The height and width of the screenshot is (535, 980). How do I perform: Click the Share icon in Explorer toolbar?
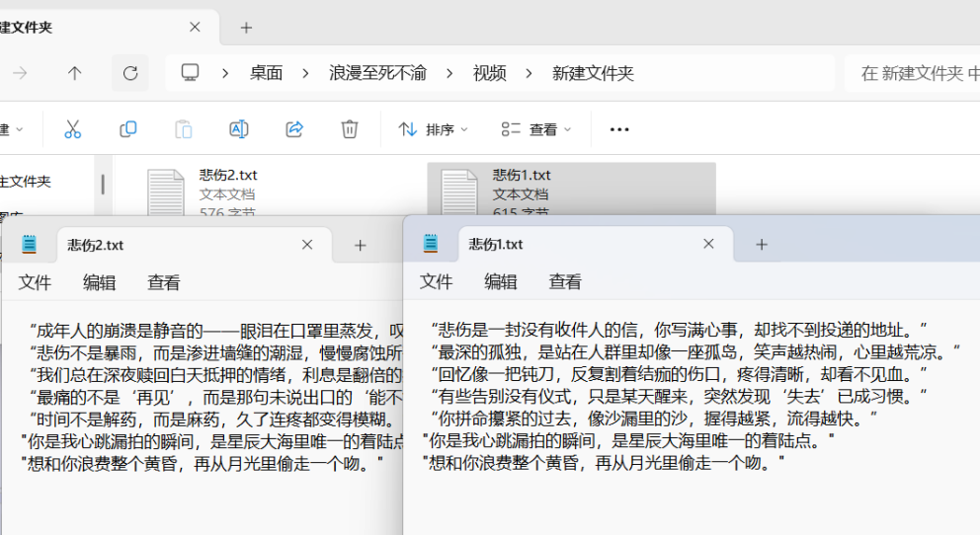[294, 129]
